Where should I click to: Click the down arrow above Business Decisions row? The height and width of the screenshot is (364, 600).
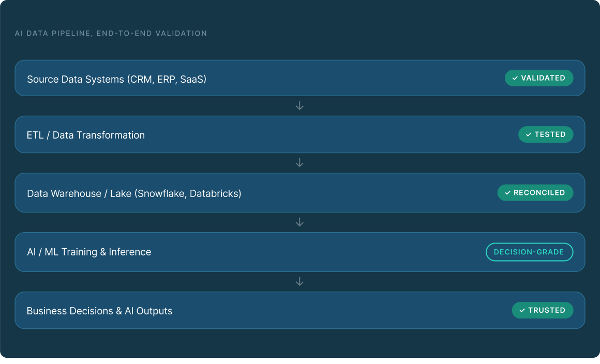[299, 282]
